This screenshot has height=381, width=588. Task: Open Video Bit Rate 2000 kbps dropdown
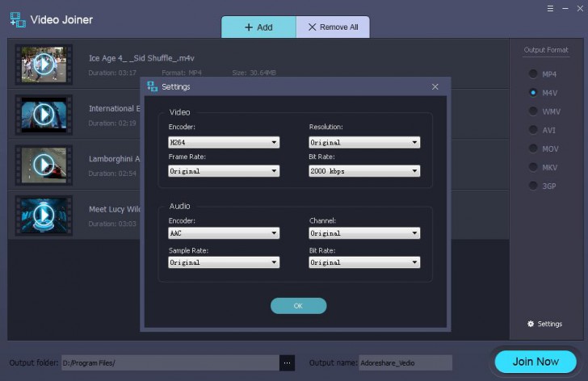coord(364,171)
